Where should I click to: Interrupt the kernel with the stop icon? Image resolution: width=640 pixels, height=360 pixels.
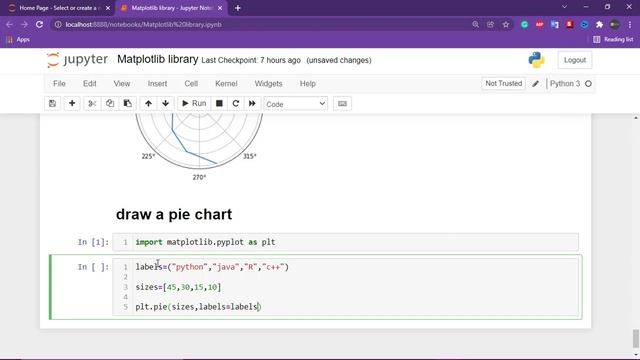219,104
